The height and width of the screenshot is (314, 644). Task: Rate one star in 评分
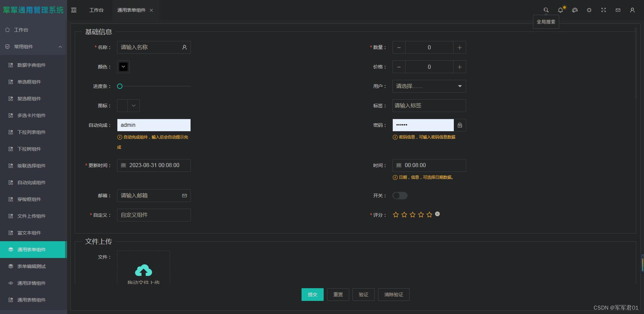[x=396, y=215]
